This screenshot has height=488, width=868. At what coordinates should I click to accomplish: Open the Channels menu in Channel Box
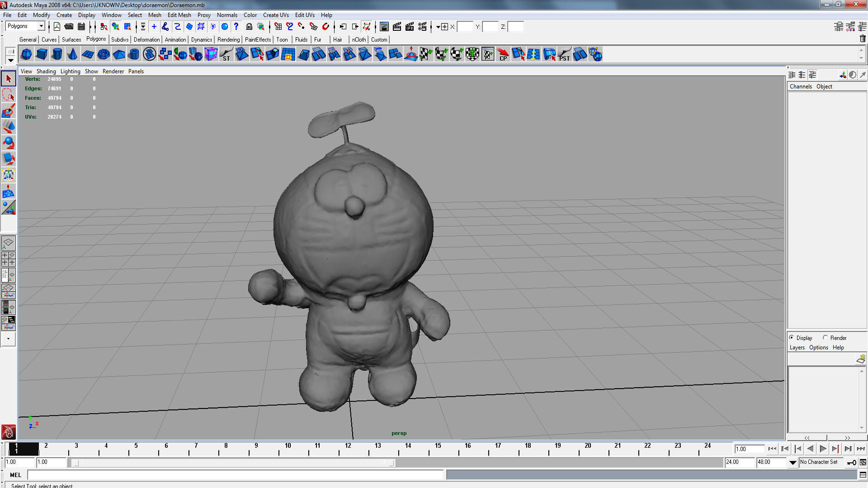pos(801,86)
